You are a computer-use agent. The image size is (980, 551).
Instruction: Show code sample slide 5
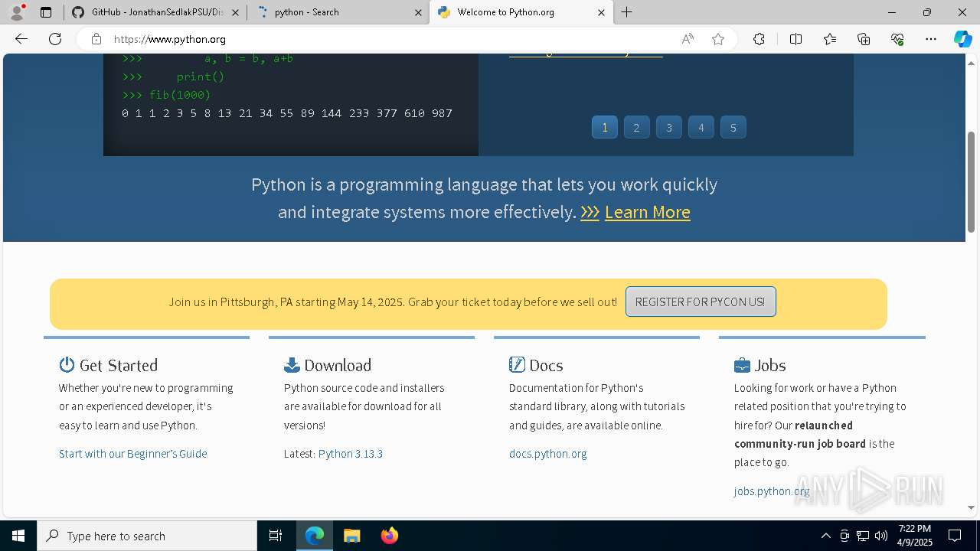pos(733,127)
